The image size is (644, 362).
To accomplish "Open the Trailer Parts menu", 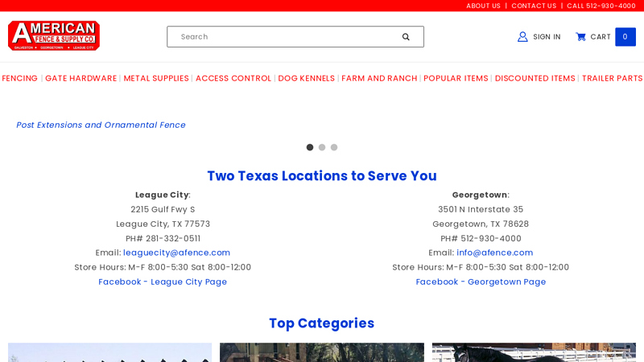I will click(612, 78).
